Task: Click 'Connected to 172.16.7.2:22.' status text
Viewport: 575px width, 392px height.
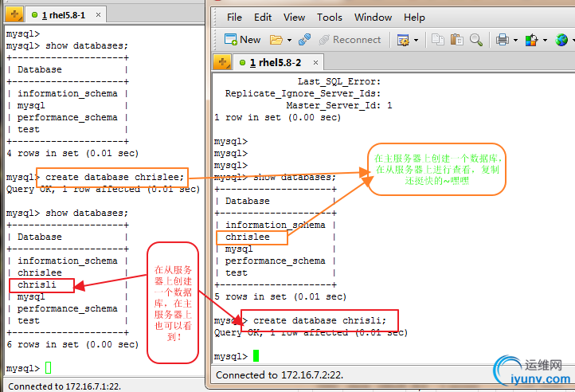Action: [280, 375]
